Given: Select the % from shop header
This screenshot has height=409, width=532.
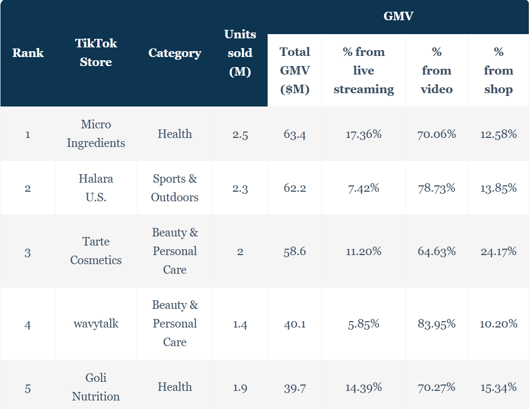Looking at the screenshot, I should [498, 70].
